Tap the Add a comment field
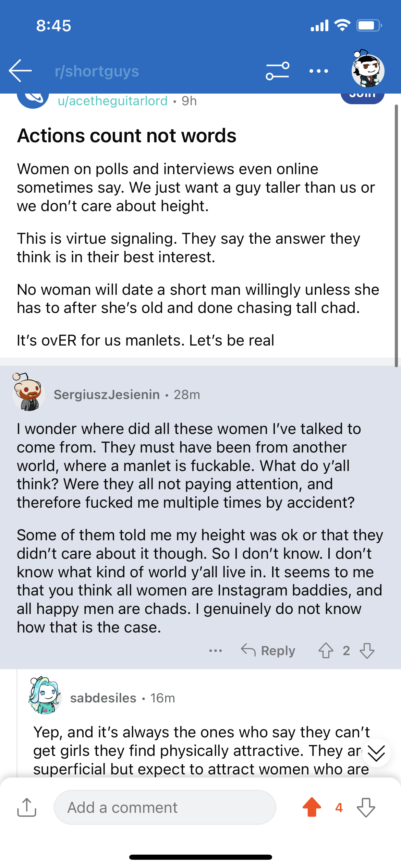The width and height of the screenshot is (401, 868). click(165, 807)
